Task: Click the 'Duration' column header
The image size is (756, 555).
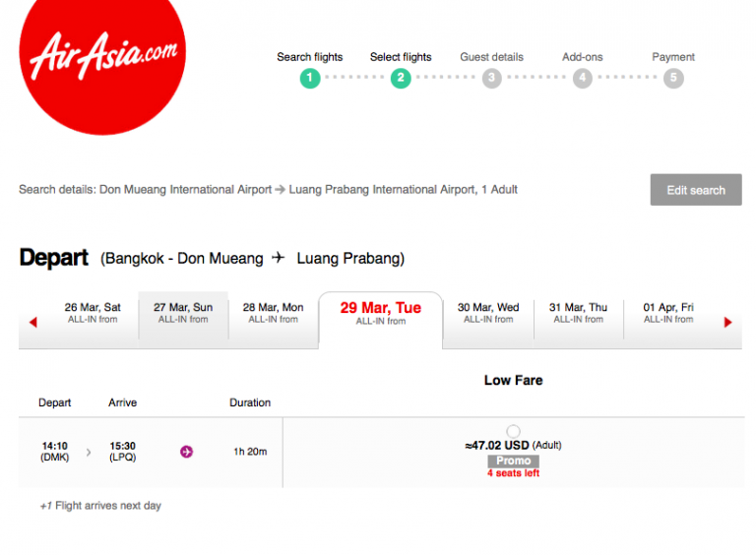Action: 250,402
